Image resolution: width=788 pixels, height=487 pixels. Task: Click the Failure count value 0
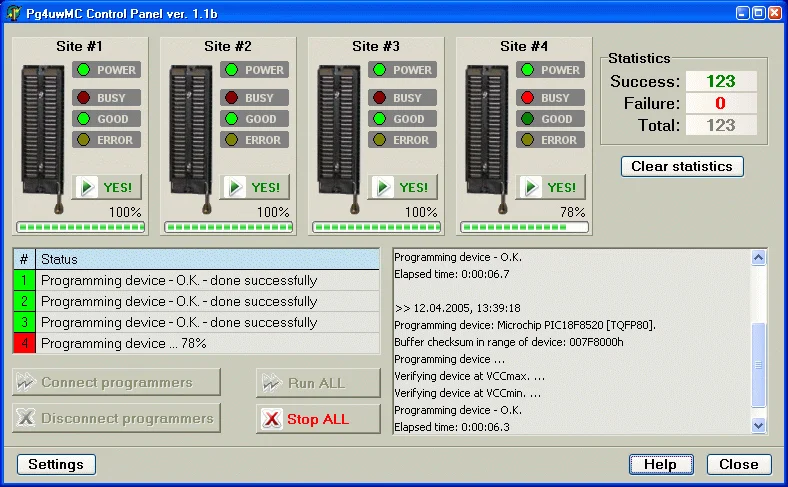click(x=721, y=103)
